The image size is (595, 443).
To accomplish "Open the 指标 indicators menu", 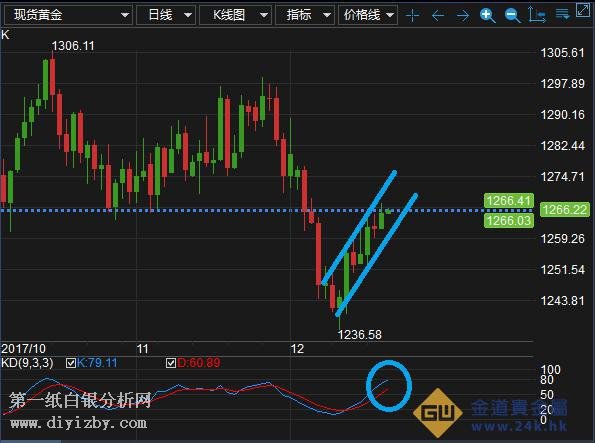I will (305, 15).
